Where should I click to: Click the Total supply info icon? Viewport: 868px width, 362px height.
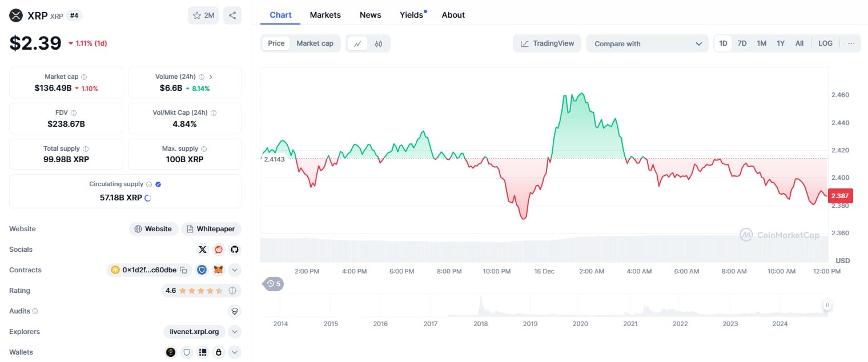click(86, 148)
